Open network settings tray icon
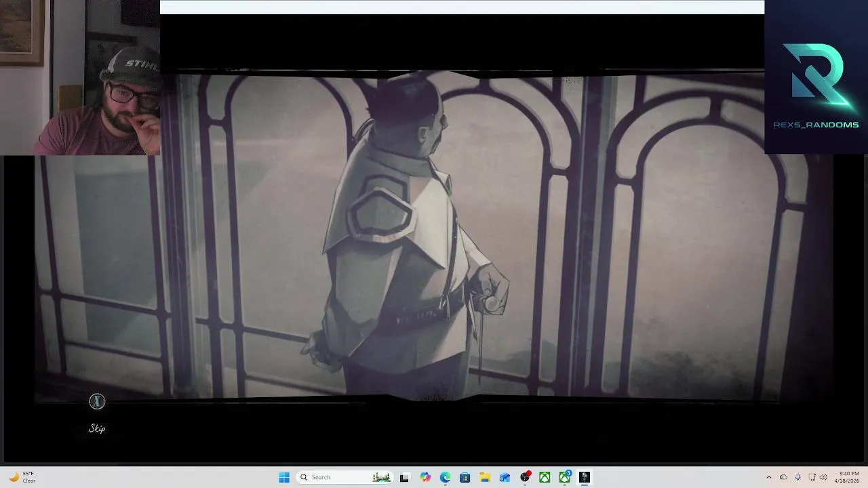 tap(812, 477)
